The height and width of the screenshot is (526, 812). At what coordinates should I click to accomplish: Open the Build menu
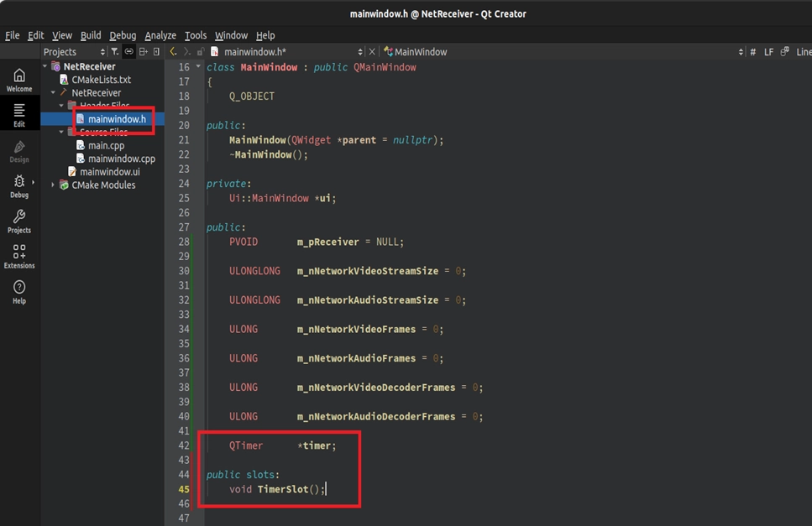click(91, 35)
